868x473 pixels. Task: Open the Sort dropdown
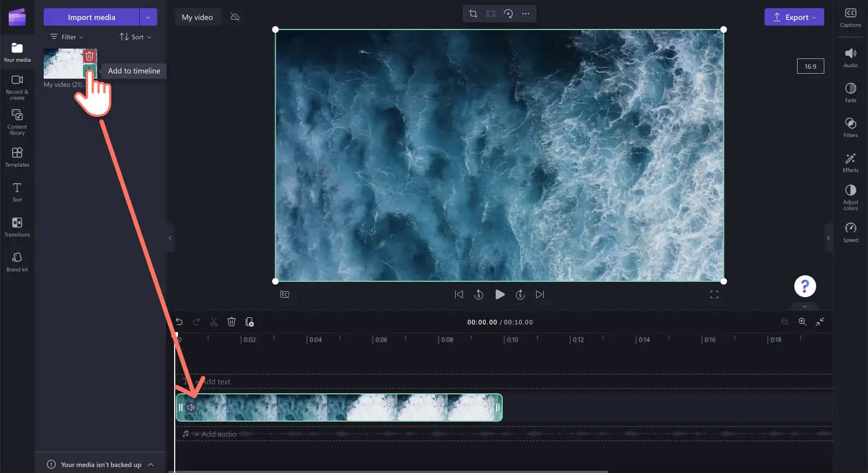coord(135,37)
